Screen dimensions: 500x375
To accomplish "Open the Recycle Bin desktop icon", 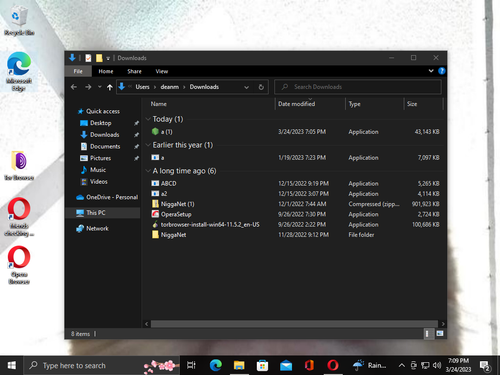I will (19, 21).
